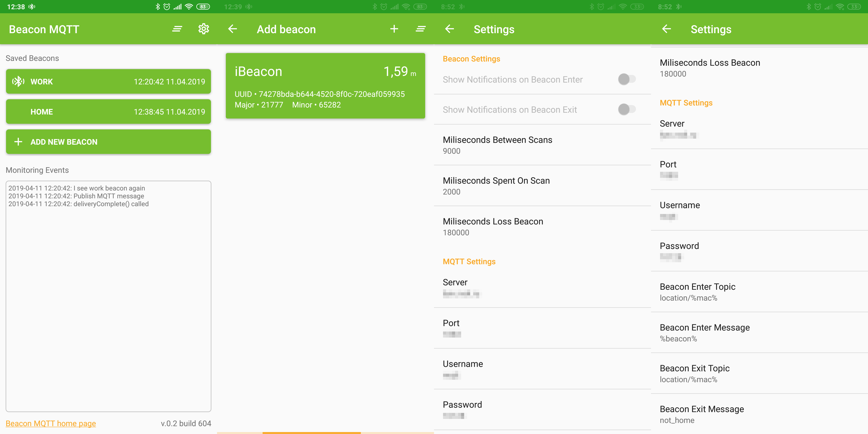Click Bluetooth beacon icon on WORK entry
Image resolution: width=868 pixels, height=434 pixels.
pyautogui.click(x=18, y=81)
